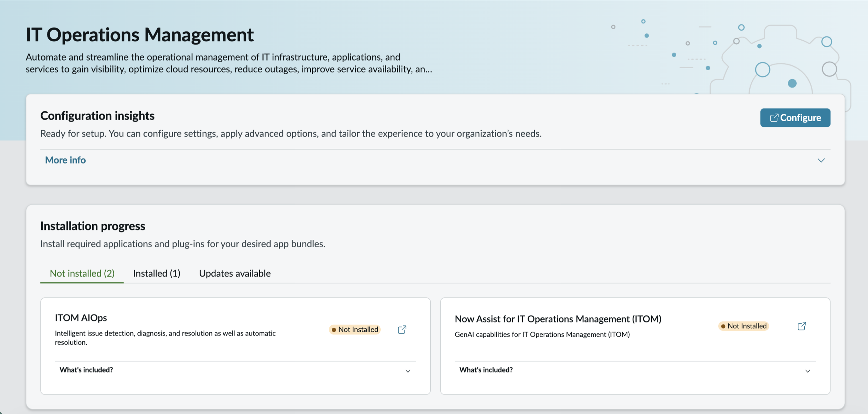Click What's included? label in Now Assist card

tap(486, 370)
